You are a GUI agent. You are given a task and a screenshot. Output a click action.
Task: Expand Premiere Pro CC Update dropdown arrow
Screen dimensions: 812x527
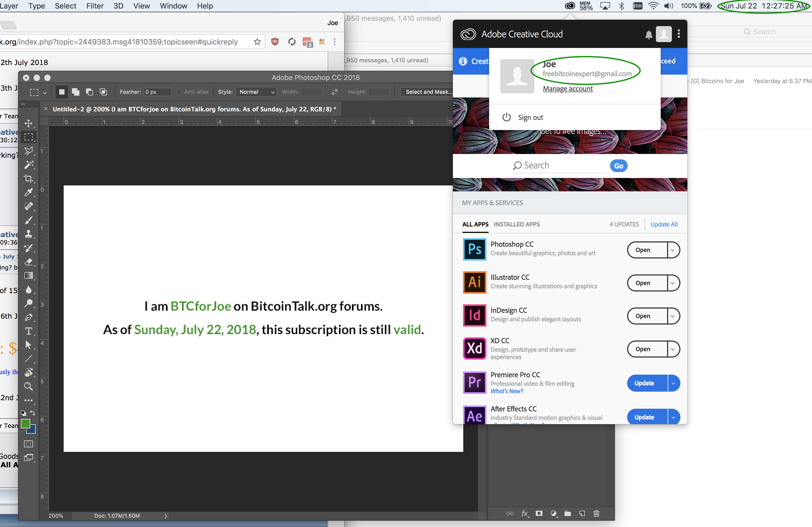coord(673,383)
